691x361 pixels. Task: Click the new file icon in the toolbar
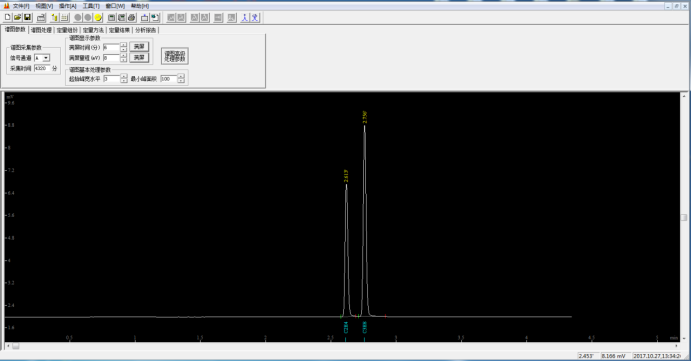pyautogui.click(x=7, y=18)
